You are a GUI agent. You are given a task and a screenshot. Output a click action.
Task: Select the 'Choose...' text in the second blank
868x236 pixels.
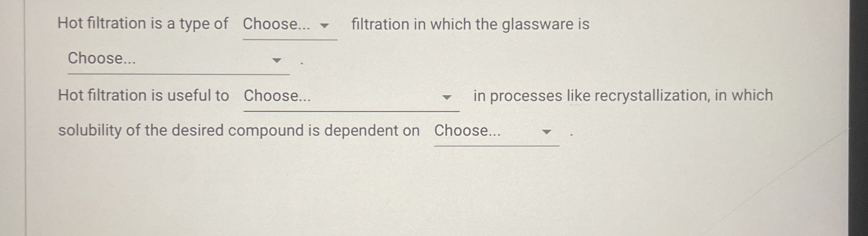coord(102,59)
